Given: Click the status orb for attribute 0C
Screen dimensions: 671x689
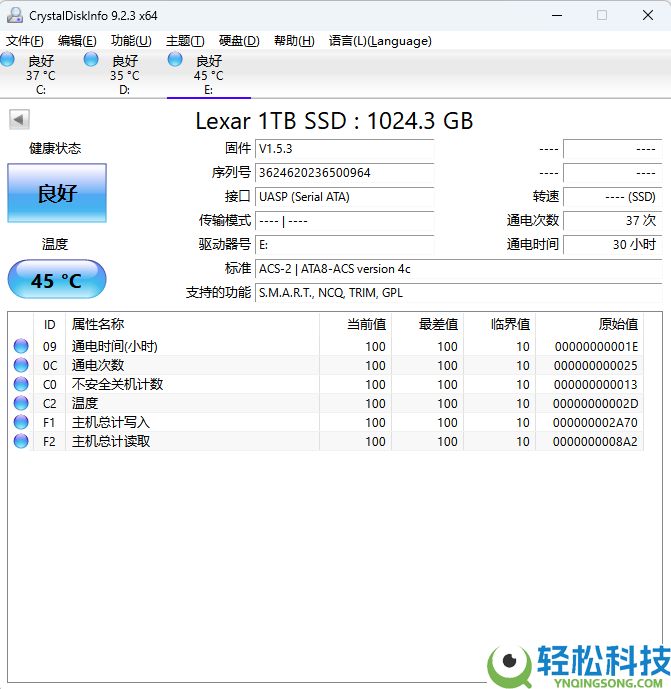Looking at the screenshot, I should click(21, 365).
